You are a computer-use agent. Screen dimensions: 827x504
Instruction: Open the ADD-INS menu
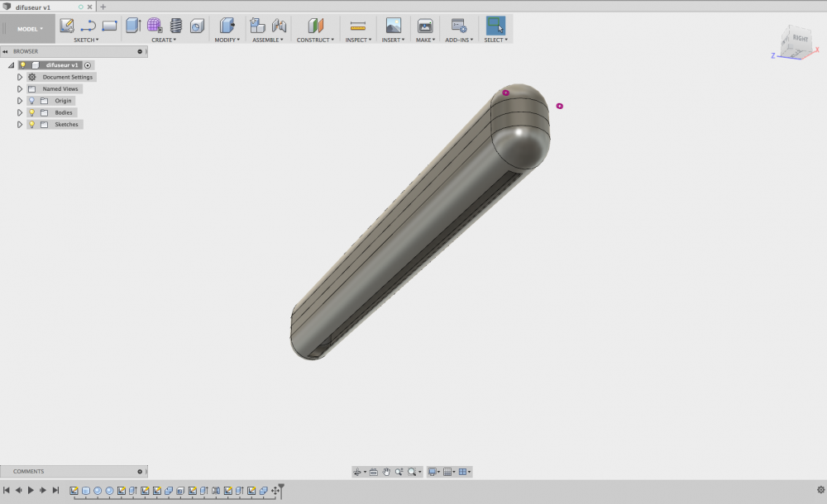[459, 40]
